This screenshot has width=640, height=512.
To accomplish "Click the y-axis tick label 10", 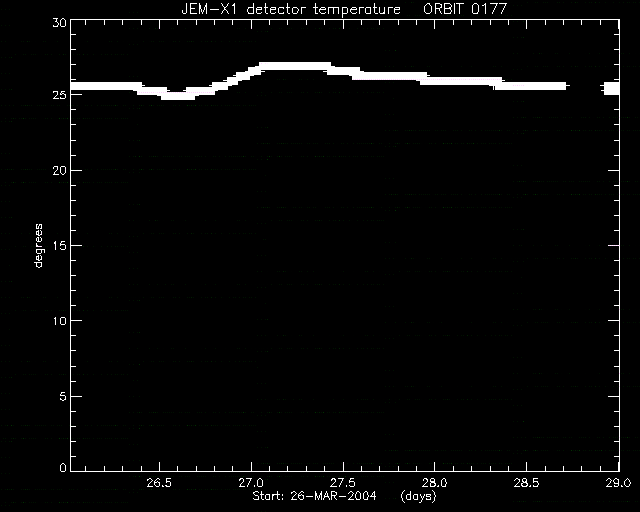I will coord(60,321).
